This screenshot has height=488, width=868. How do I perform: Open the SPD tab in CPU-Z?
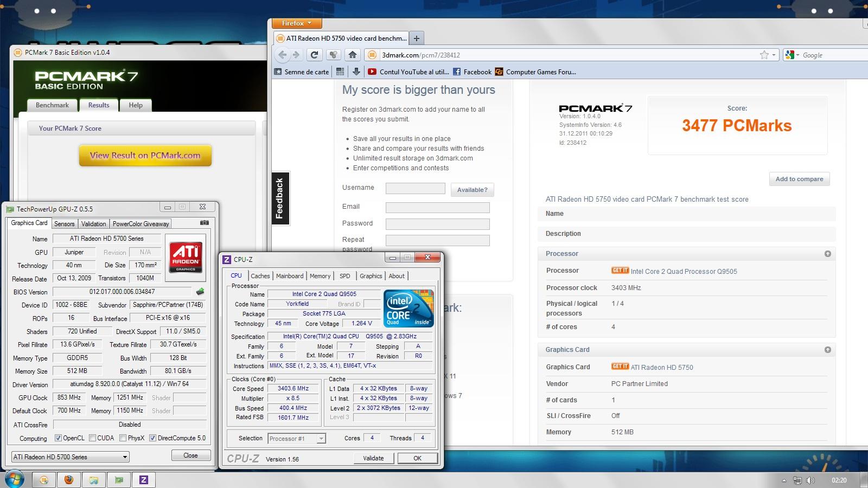(345, 276)
